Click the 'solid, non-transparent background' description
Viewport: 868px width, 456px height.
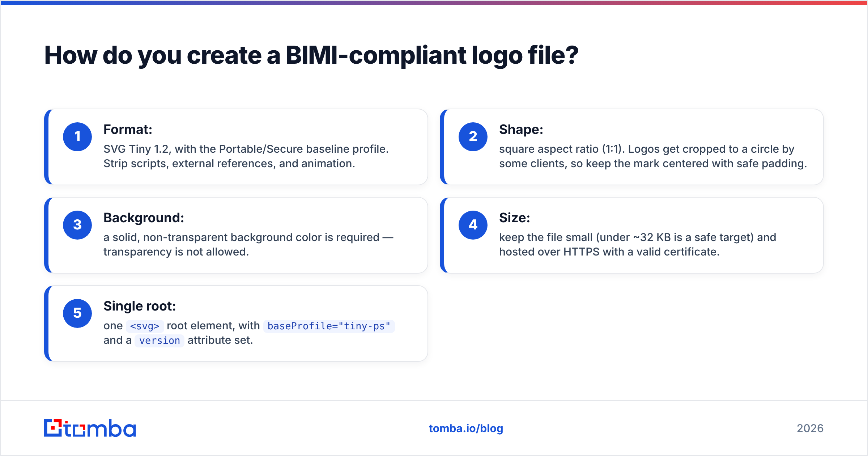click(x=248, y=245)
